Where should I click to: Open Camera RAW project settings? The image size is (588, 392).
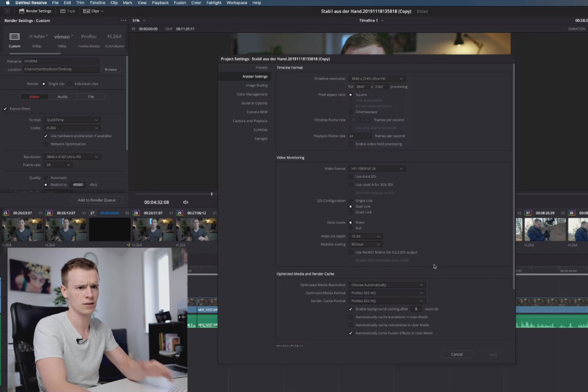(x=257, y=112)
